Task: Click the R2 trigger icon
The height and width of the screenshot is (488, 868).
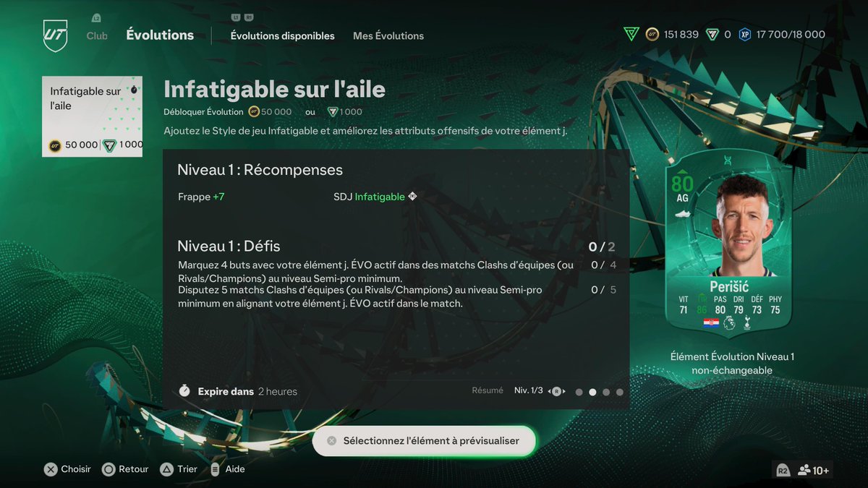Action: pyautogui.click(x=783, y=470)
